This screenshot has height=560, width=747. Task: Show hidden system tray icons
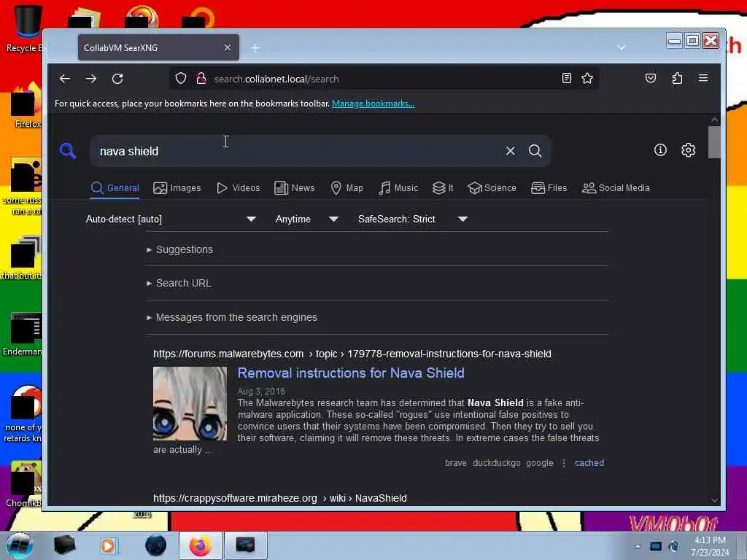[638, 546]
